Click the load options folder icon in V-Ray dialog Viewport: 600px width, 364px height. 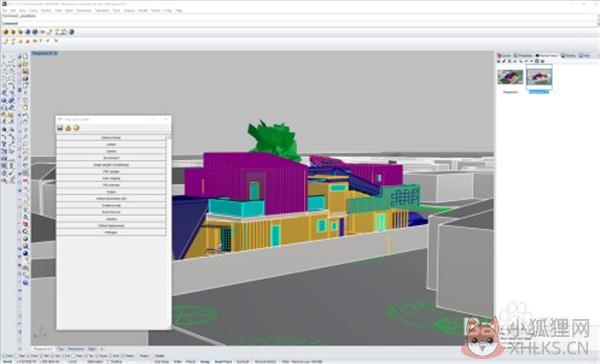(x=68, y=128)
